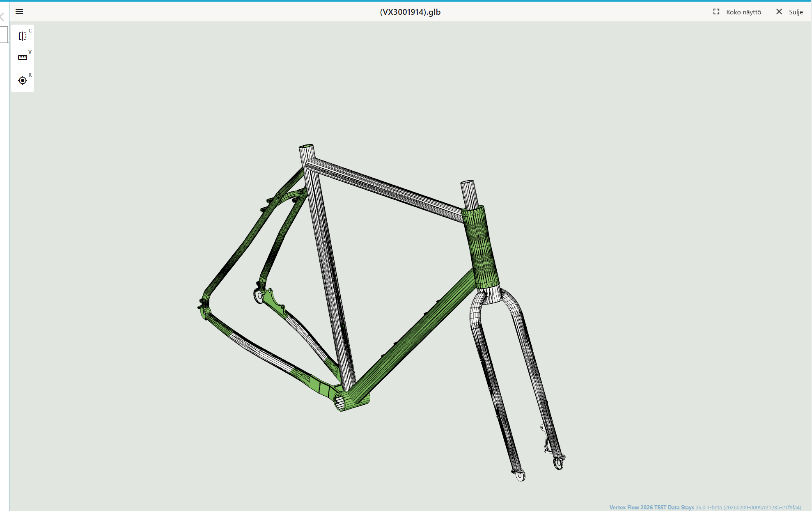Select the green head tube of frame
Screen dimensions: 812x511
(480, 247)
